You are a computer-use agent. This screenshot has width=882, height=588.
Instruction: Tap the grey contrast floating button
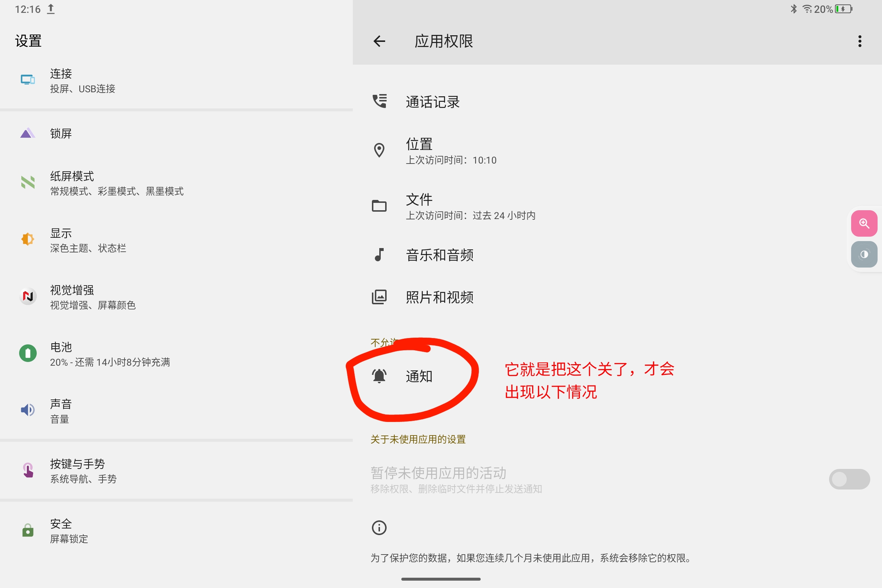[x=864, y=254]
